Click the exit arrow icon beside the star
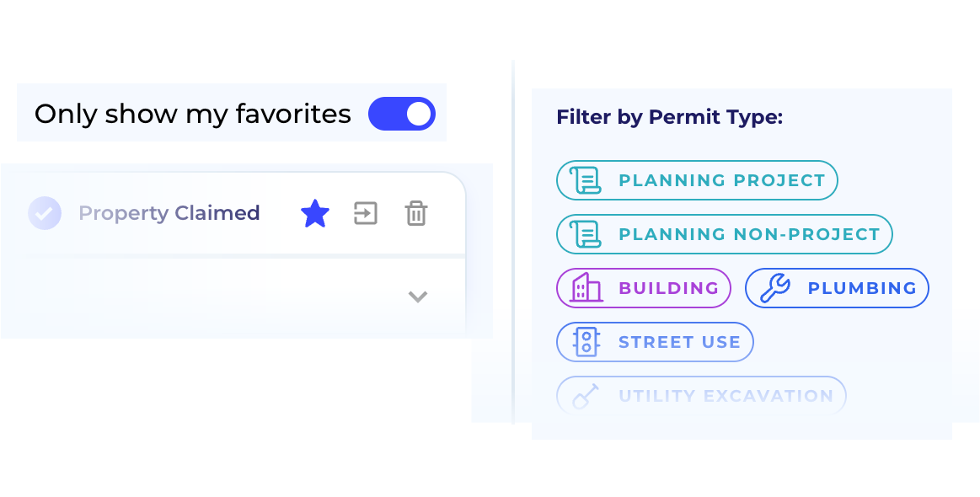The image size is (980, 497). tap(365, 213)
